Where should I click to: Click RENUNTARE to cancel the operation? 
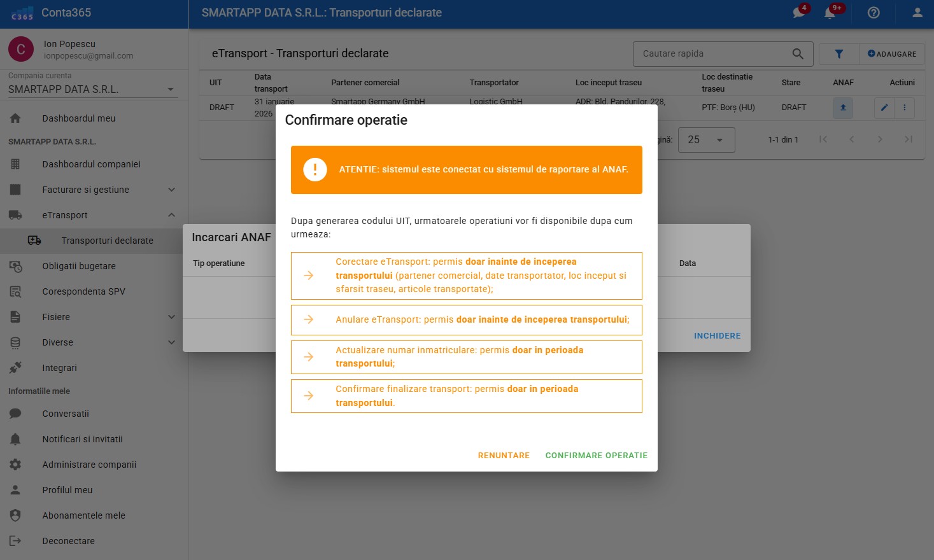pyautogui.click(x=504, y=456)
